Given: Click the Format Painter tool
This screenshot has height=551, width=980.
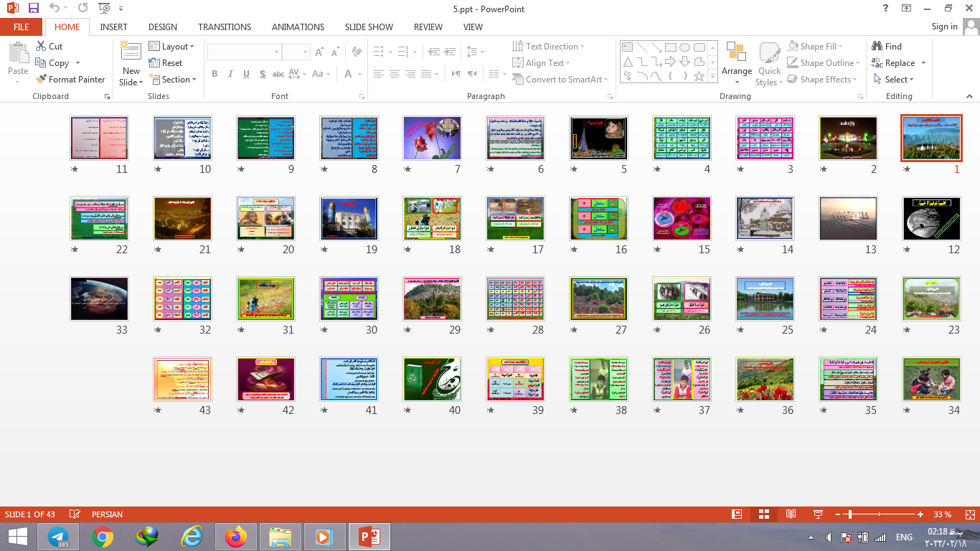Looking at the screenshot, I should click(x=70, y=80).
